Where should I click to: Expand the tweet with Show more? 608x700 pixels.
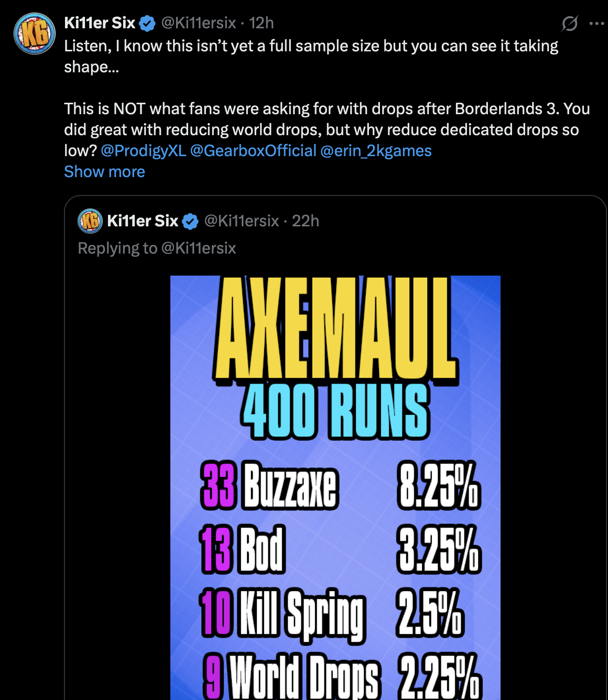coord(104,172)
